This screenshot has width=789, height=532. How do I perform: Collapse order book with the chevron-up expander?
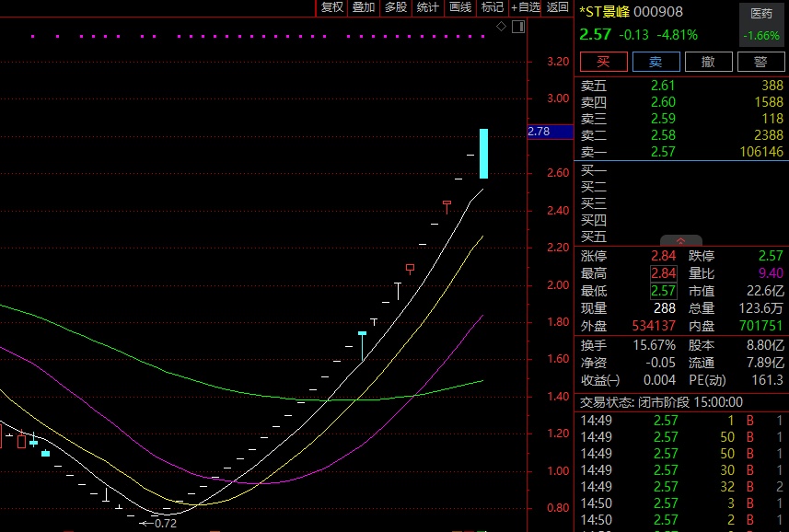pos(681,240)
